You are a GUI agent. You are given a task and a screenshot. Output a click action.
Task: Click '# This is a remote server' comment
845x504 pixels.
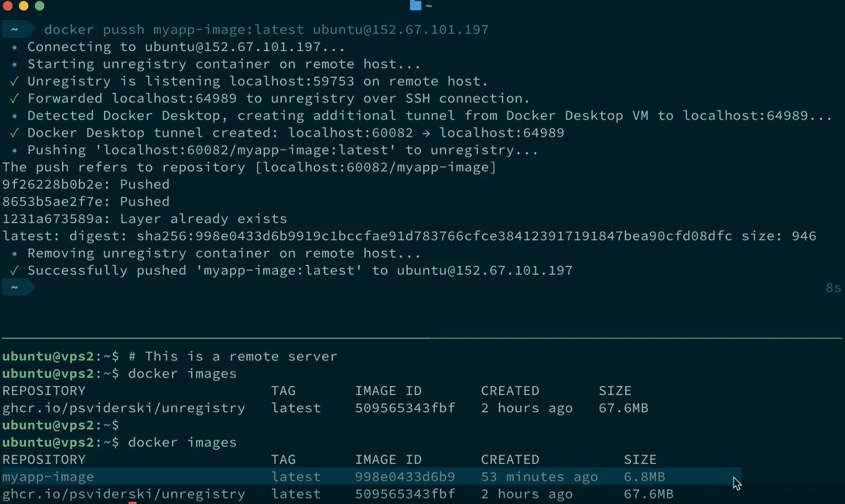coord(232,357)
